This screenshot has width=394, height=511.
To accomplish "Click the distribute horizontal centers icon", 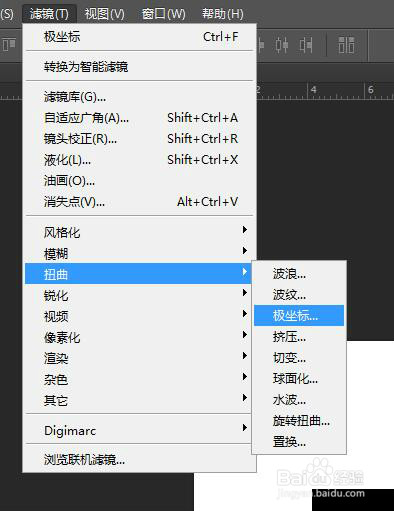I will point(282,45).
